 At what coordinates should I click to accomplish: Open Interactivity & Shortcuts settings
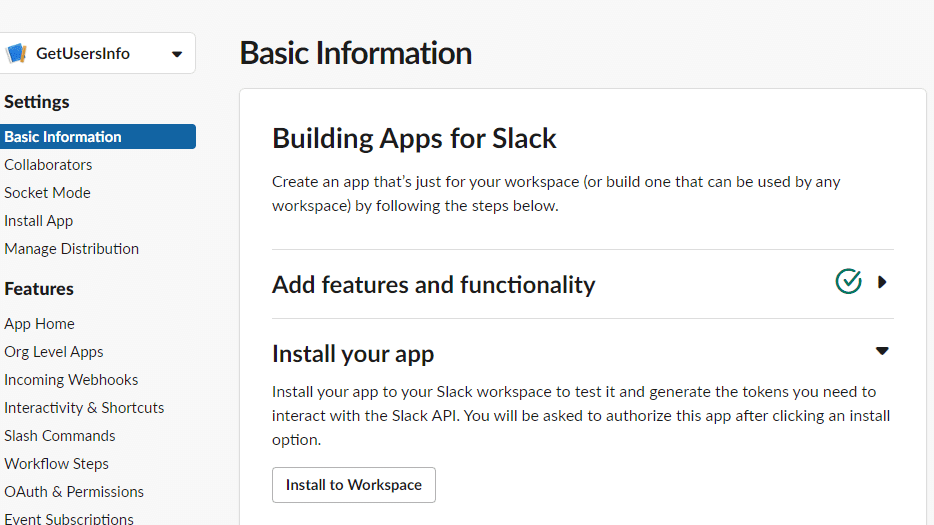(x=84, y=408)
